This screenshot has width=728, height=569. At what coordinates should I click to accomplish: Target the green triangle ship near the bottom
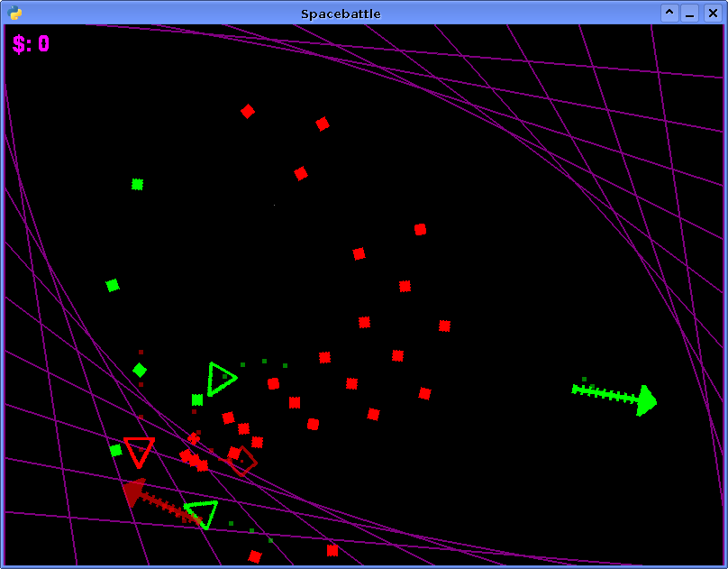pos(202,514)
